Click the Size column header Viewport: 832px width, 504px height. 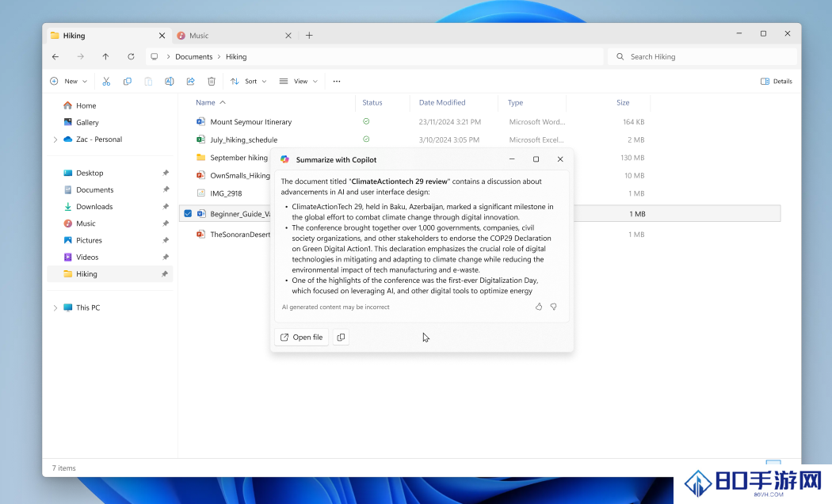click(623, 102)
